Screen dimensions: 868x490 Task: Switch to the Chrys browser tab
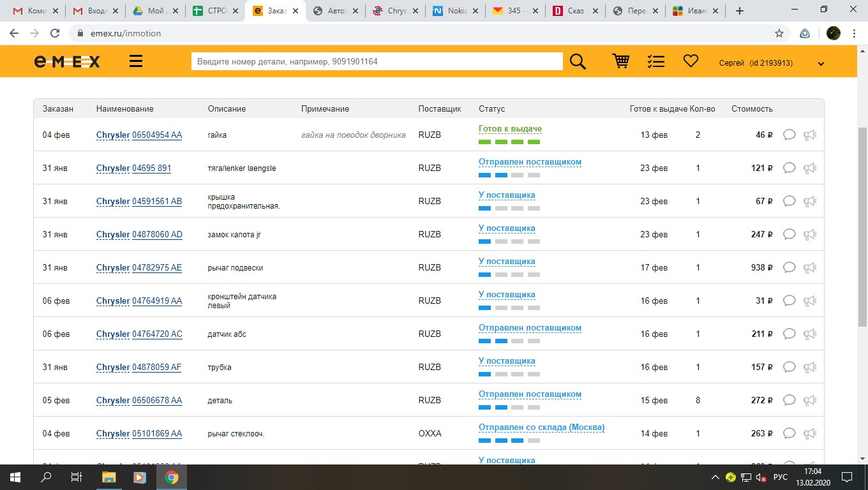click(395, 11)
